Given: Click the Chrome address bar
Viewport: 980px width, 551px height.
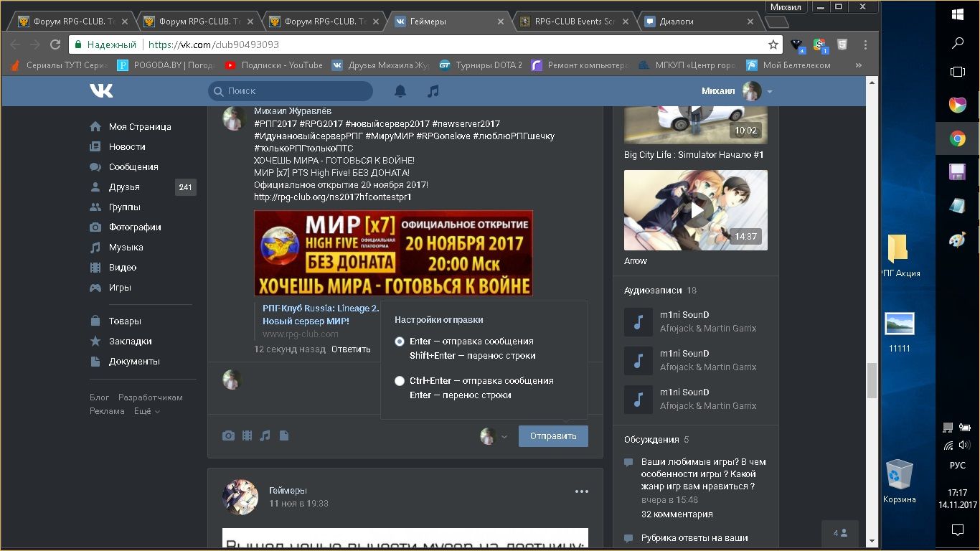Looking at the screenshot, I should click(x=426, y=44).
